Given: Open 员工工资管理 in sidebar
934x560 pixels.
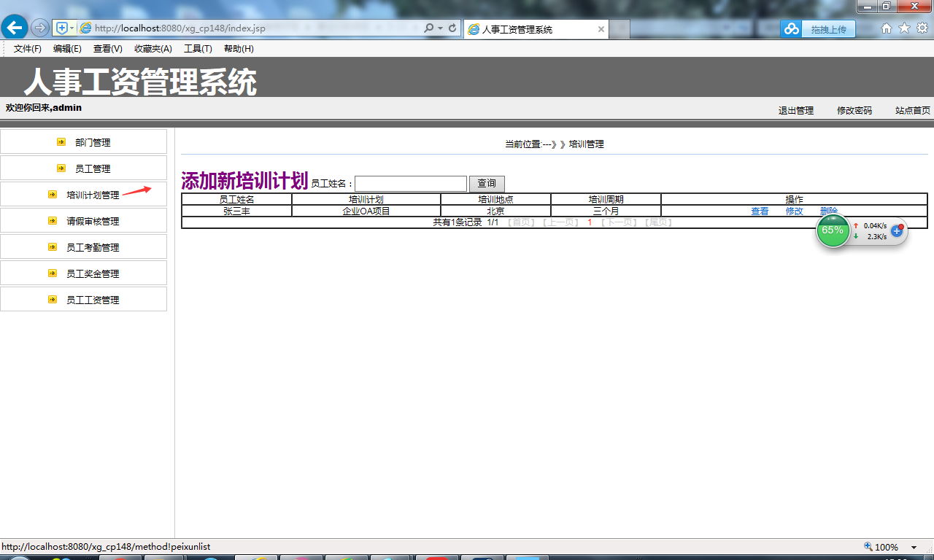Looking at the screenshot, I should click(93, 300).
